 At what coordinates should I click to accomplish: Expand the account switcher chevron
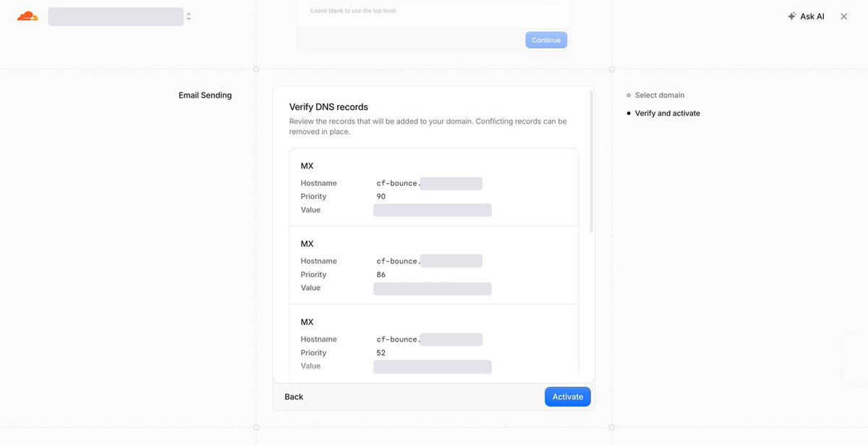(x=189, y=16)
